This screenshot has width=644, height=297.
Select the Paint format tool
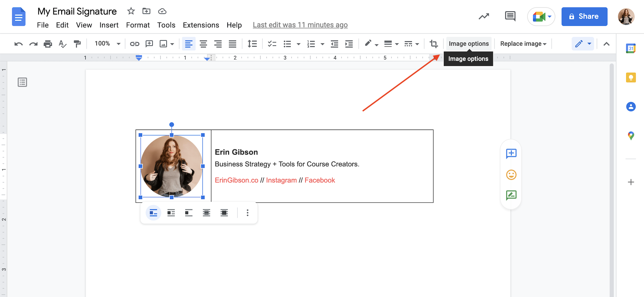click(77, 44)
